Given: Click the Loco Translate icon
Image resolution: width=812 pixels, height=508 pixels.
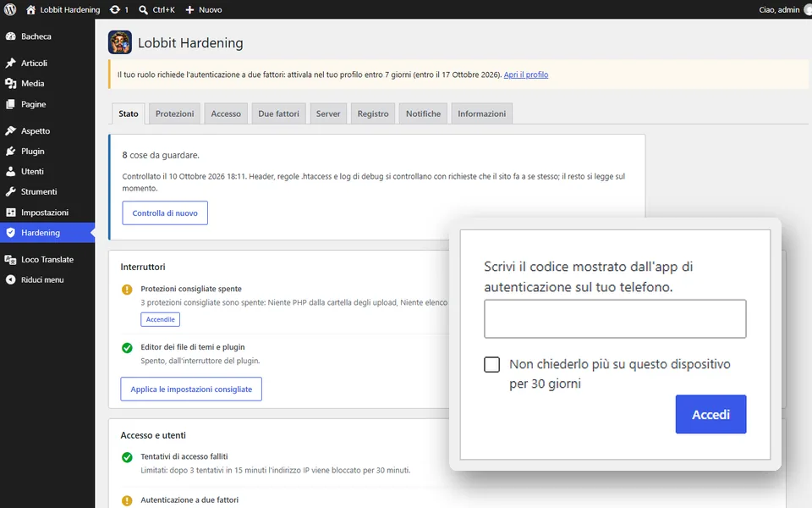Looking at the screenshot, I should tap(10, 259).
